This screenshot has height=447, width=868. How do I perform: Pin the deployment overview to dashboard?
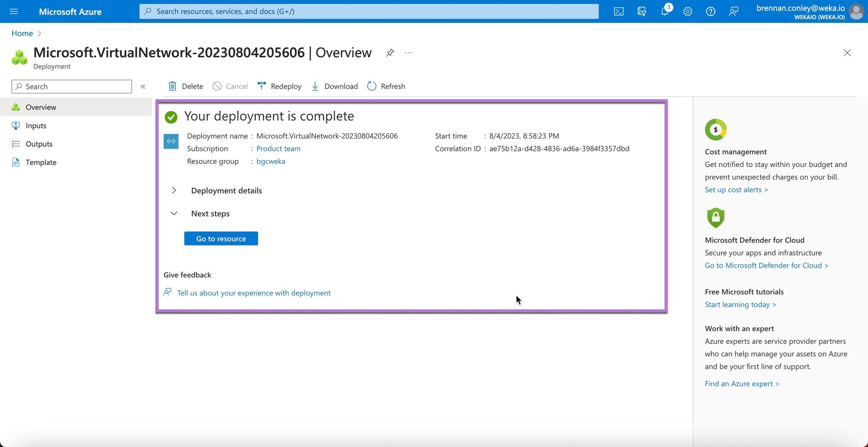[390, 53]
